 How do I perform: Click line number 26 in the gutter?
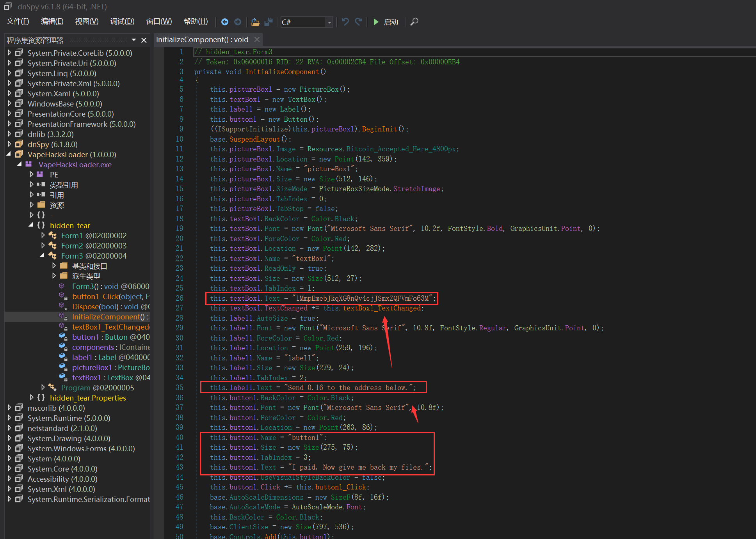point(179,298)
